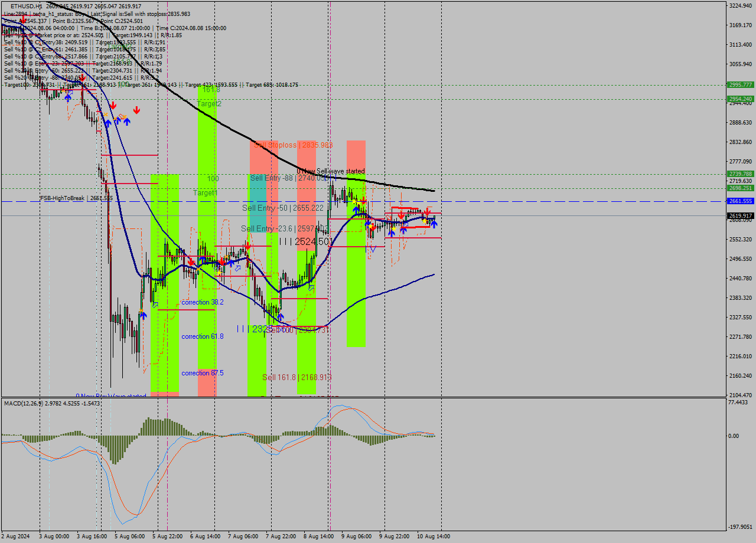
Task: Click the '9 Aug 06:00' time axis label
Action: click(356, 537)
